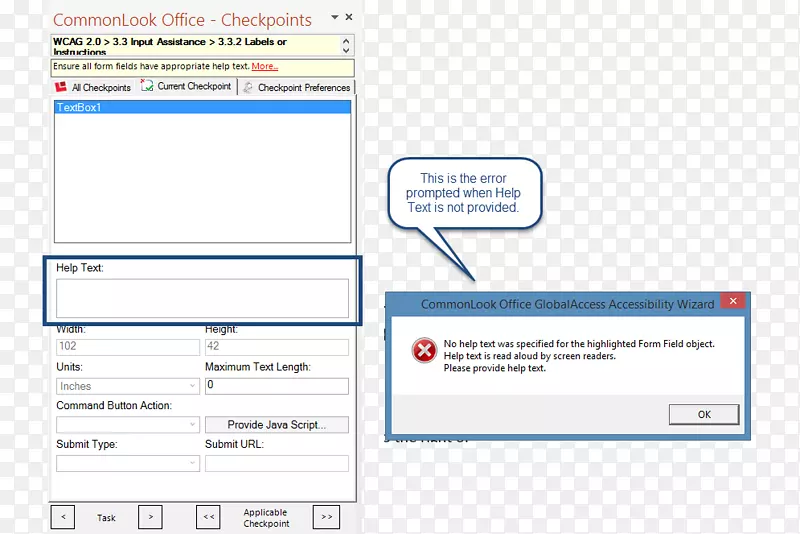Click the All Checkpoints red flag icon
Viewport: 800px width, 534px height.
click(61, 87)
